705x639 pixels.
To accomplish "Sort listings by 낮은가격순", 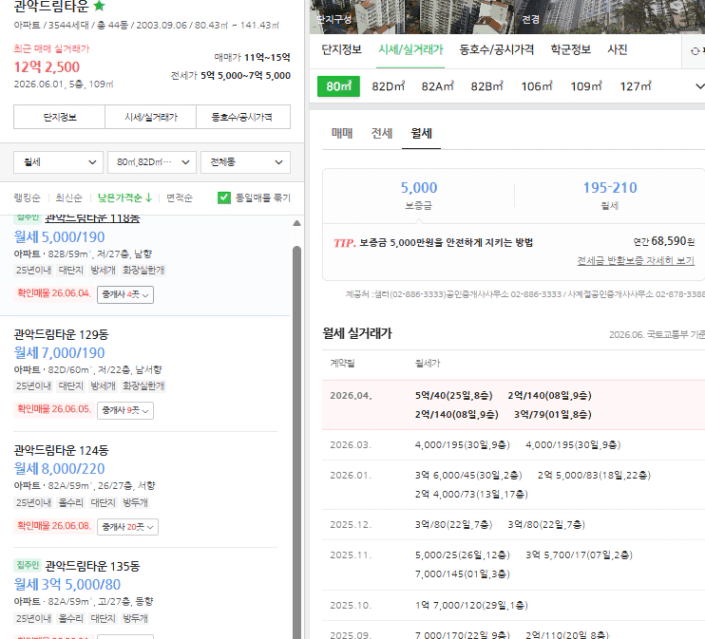I will pos(125,198).
